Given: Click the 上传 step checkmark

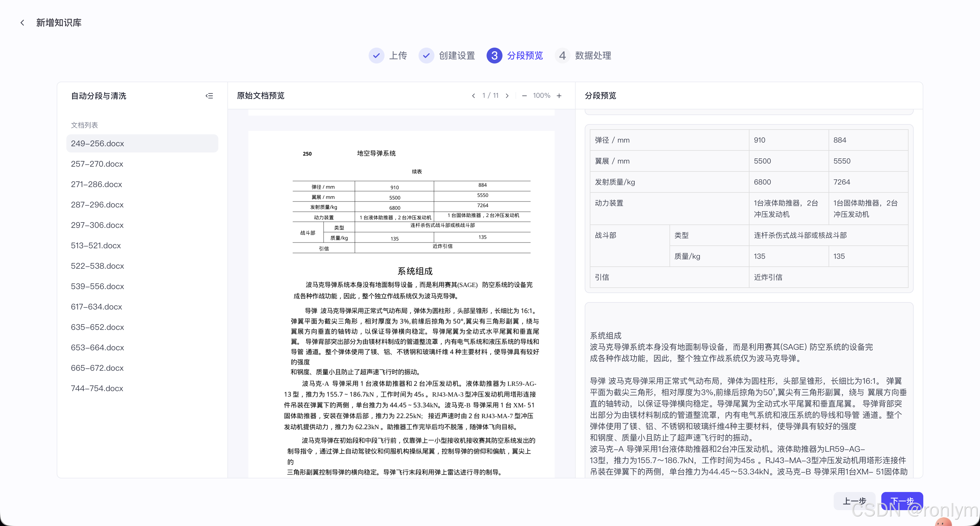Looking at the screenshot, I should tap(376, 56).
